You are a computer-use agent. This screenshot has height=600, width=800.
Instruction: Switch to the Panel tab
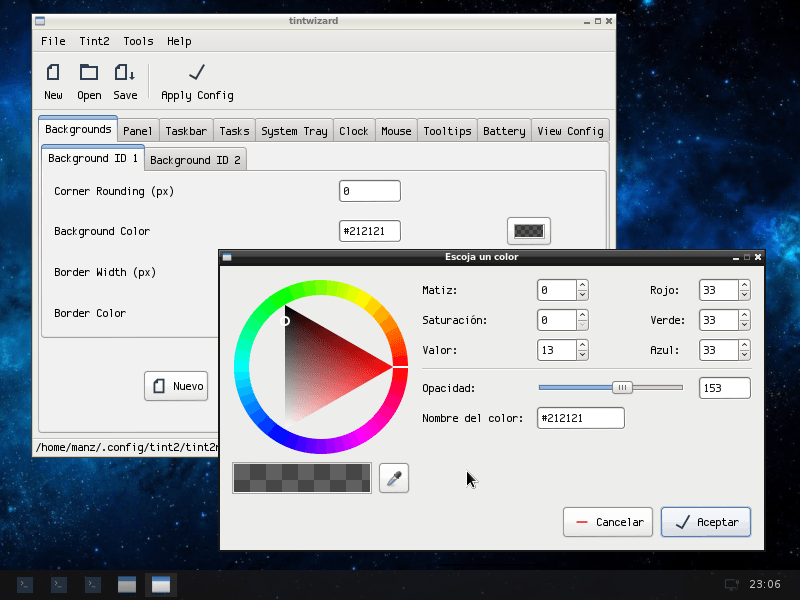[138, 131]
